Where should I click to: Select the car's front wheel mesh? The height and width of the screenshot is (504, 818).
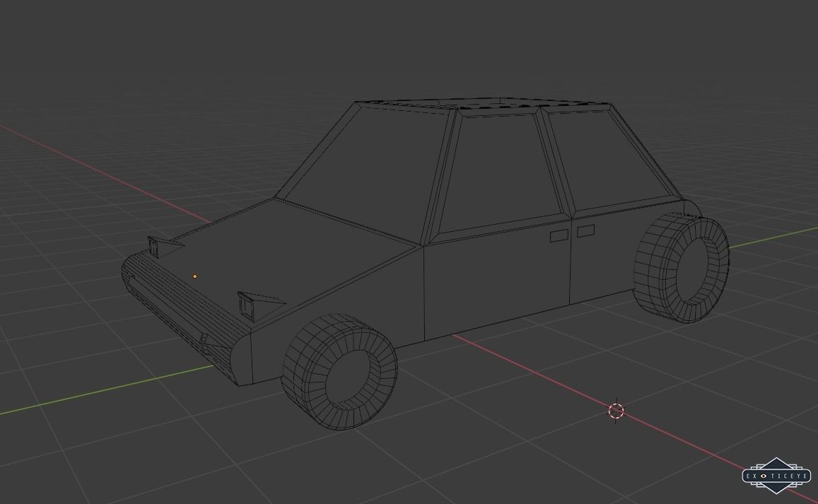[x=339, y=372]
